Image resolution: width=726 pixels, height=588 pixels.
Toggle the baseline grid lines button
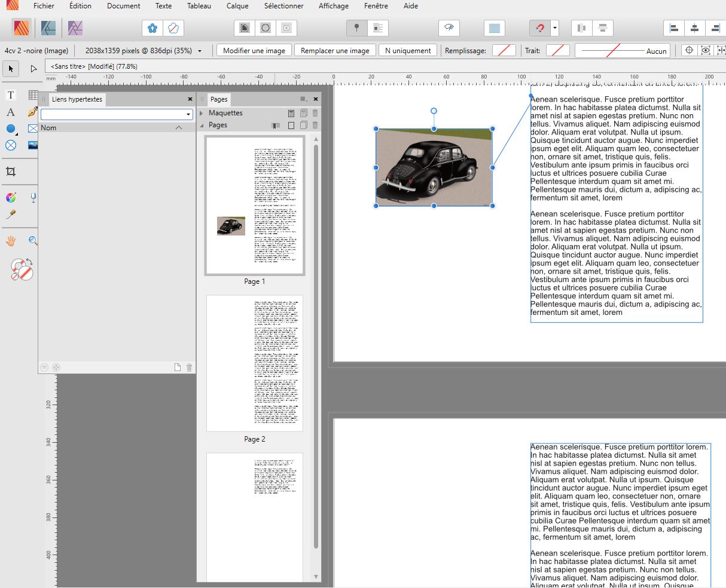point(494,28)
